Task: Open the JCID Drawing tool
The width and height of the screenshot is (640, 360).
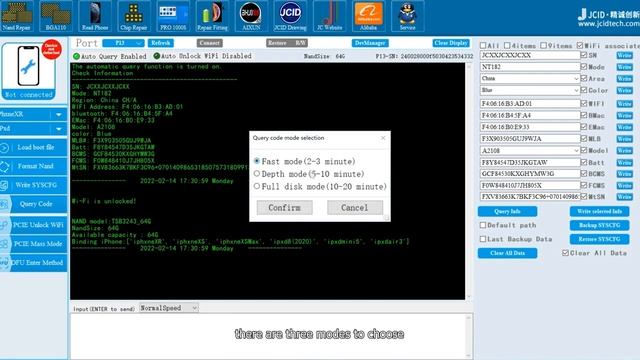Action: point(290,16)
